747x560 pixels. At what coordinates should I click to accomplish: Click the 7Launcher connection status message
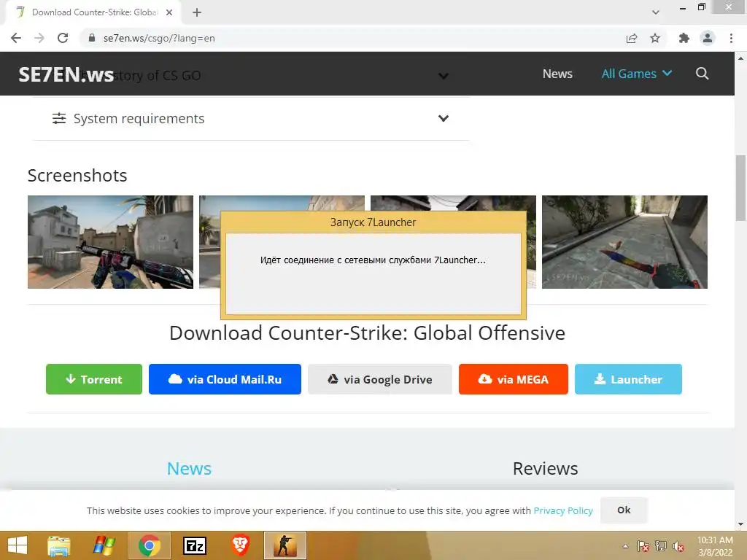click(x=373, y=260)
